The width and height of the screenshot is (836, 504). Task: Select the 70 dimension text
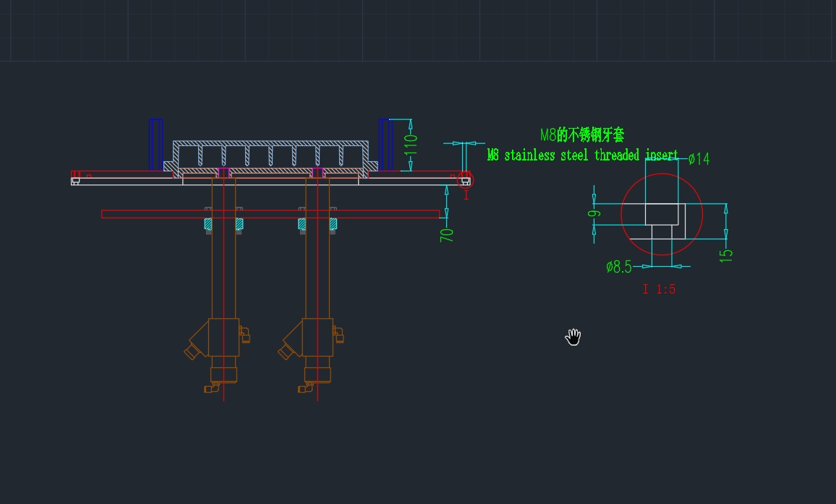pos(447,234)
